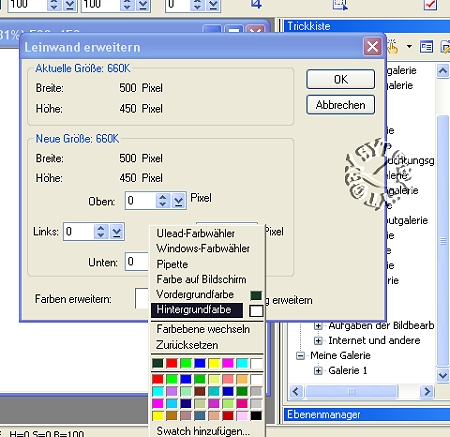The width and height of the screenshot is (450, 437).
Task: Click the red checkmark icon in top toolbar
Action: (x=430, y=4)
